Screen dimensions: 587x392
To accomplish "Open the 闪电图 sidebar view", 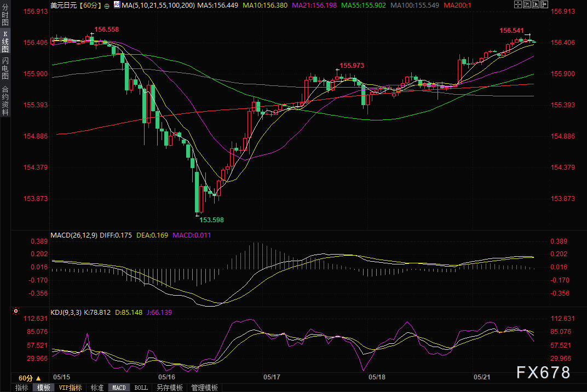I will tap(5, 68).
